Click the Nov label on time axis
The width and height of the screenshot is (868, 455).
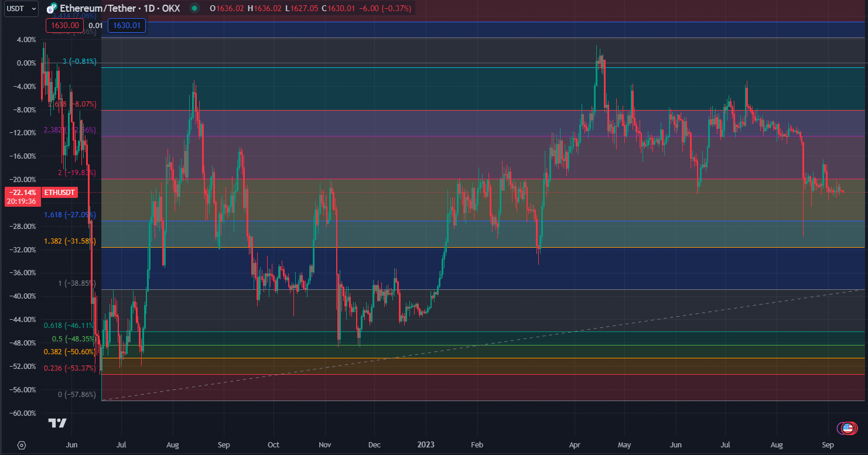[325, 445]
